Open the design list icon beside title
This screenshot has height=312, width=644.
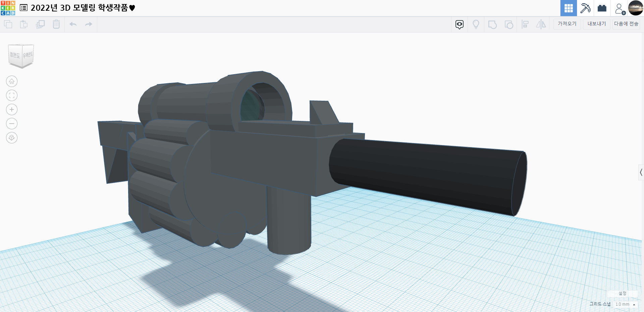pos(23,8)
